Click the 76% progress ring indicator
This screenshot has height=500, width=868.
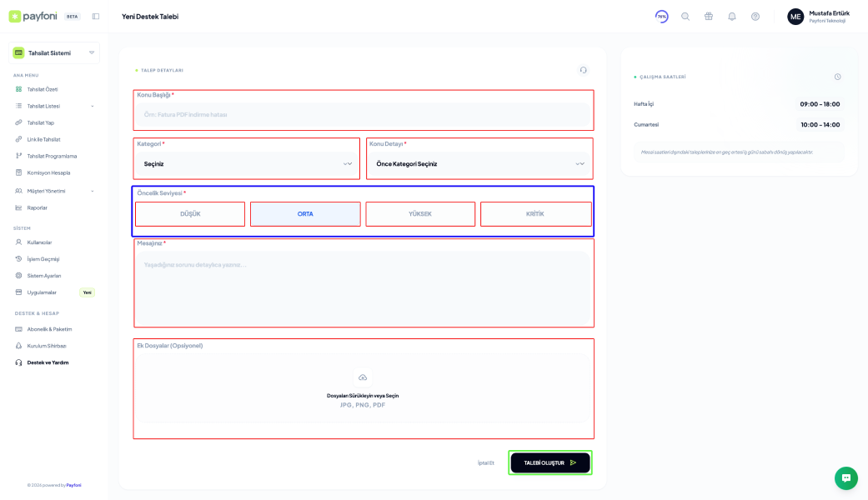(661, 17)
